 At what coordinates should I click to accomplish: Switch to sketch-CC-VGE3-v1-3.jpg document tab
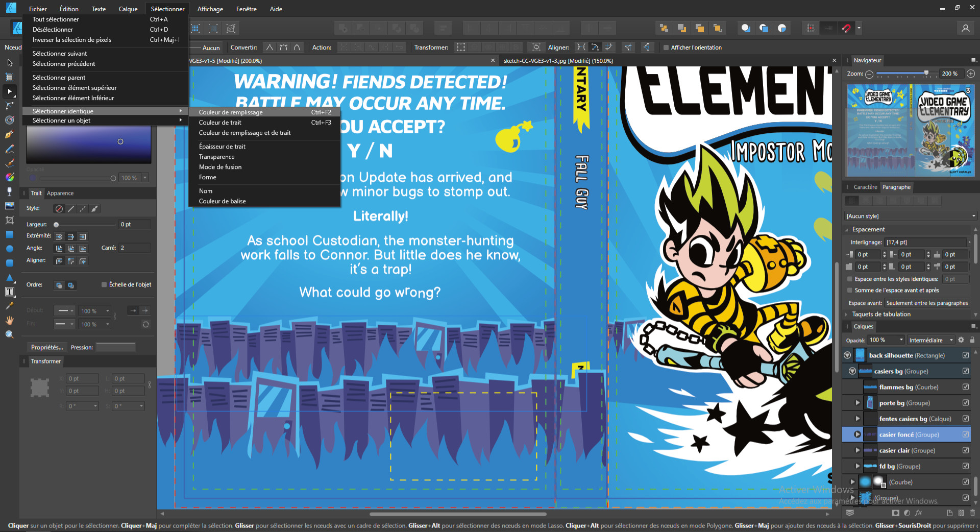coord(558,61)
